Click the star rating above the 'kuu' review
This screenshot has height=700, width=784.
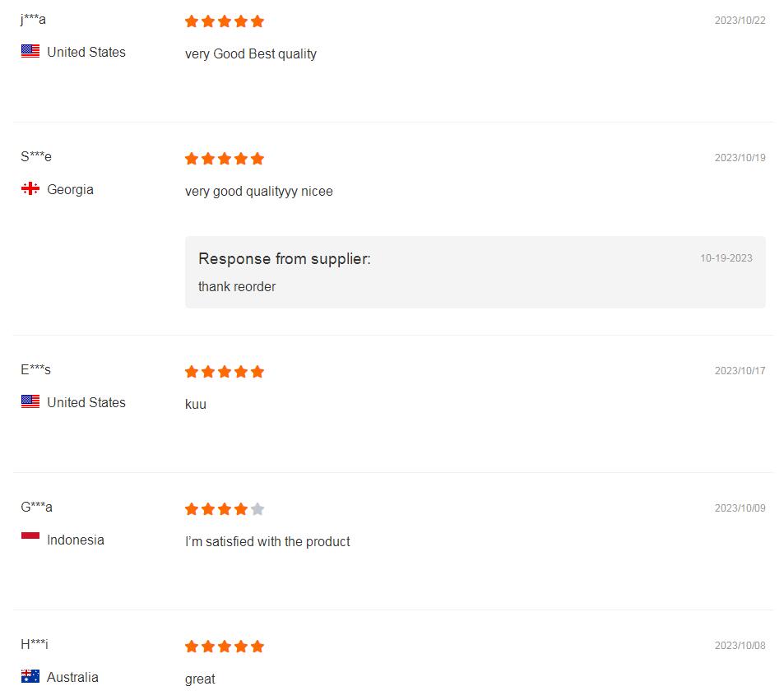point(225,372)
